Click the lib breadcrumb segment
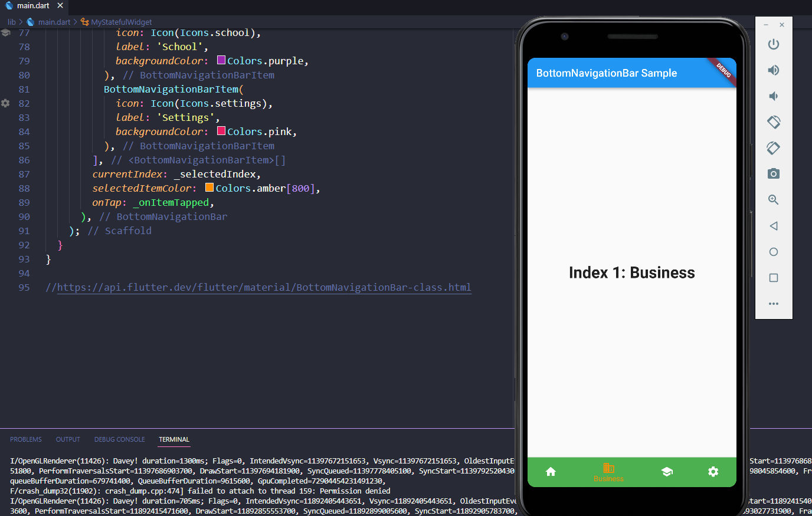 point(12,22)
